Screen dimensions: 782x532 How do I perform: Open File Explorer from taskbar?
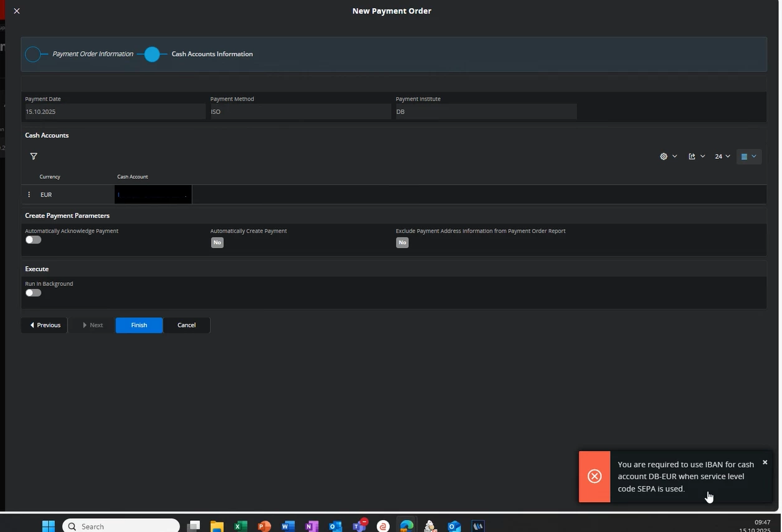click(216, 526)
